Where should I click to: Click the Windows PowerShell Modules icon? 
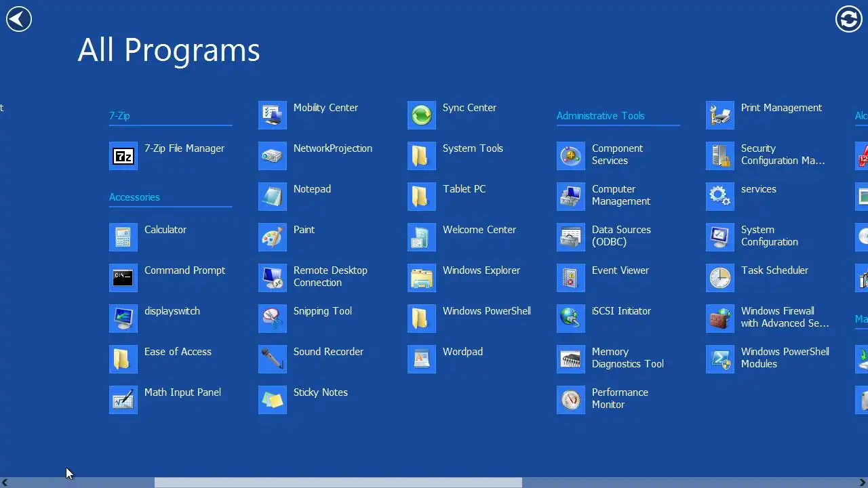[720, 359]
